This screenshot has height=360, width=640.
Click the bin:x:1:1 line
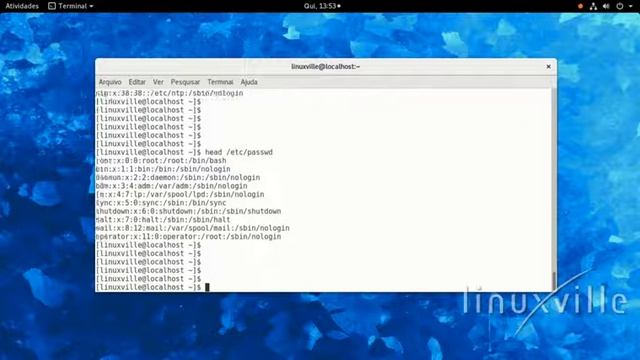tap(163, 169)
